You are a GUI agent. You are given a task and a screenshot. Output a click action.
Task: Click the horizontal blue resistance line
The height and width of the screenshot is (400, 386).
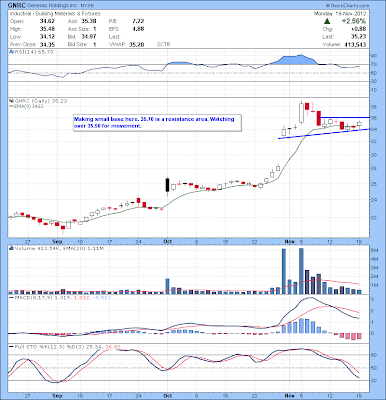(x=344, y=117)
